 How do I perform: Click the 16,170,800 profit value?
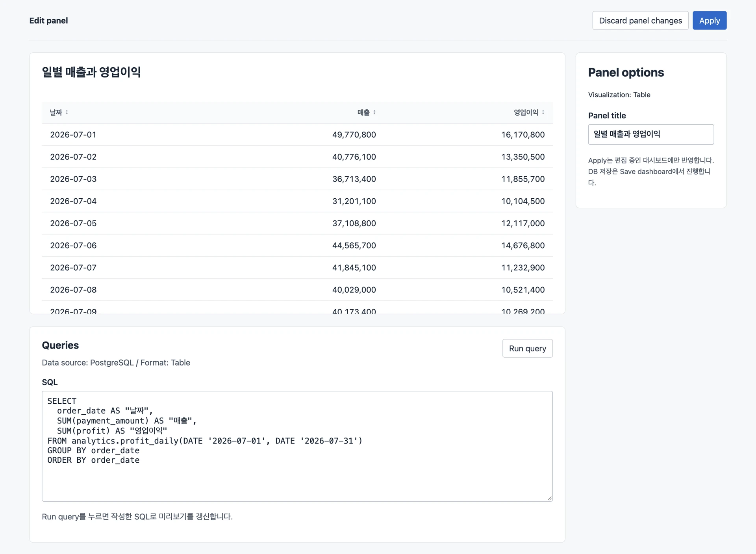click(x=523, y=135)
